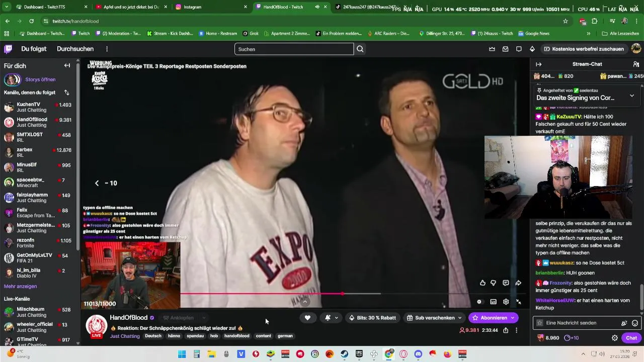This screenshot has width=644, height=362.
Task: Open Steam from the taskbar
Action: (x=344, y=354)
